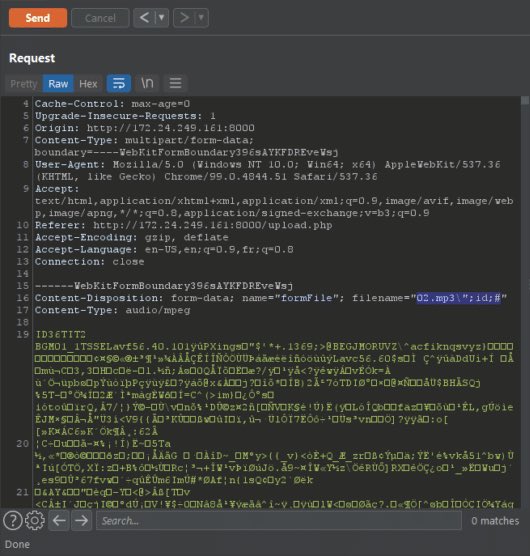Switch to the Pretty view tab
Viewport: 530px width, 556px height.
pos(23,84)
